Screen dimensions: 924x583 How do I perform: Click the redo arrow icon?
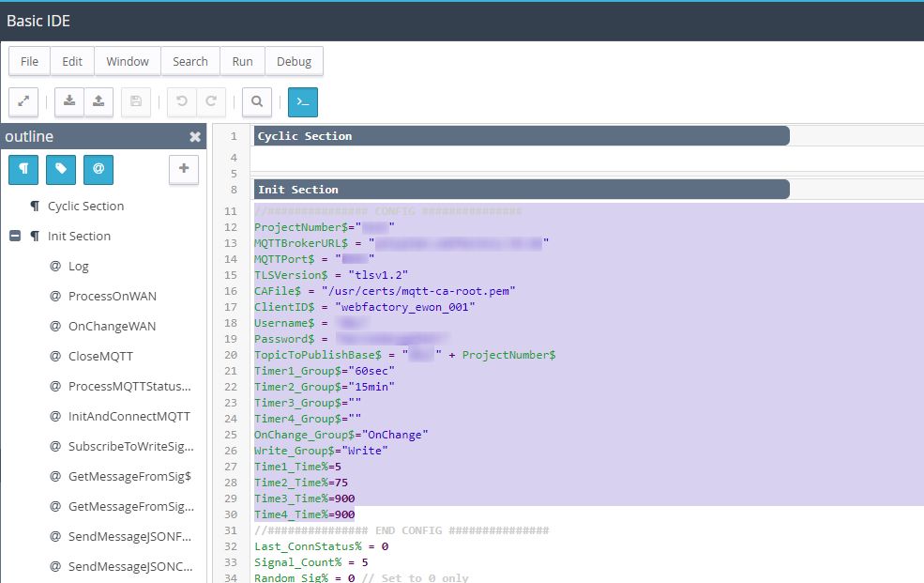pyautogui.click(x=211, y=101)
